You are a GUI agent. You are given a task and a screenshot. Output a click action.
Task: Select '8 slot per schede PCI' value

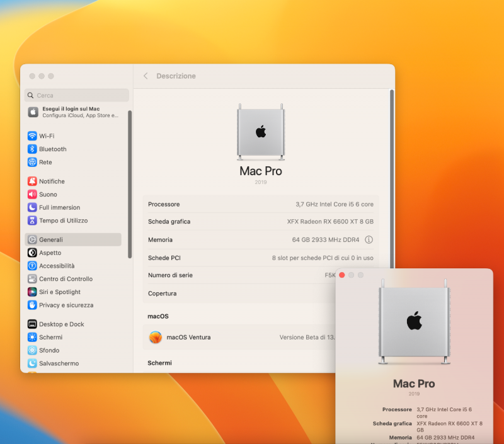(x=323, y=258)
